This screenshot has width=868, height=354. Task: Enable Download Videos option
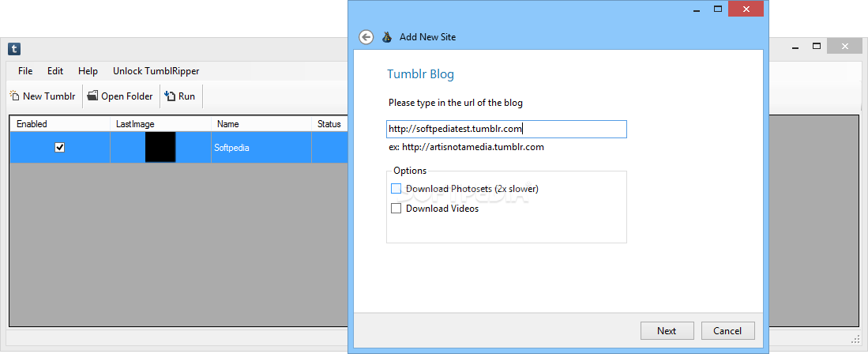click(x=396, y=209)
